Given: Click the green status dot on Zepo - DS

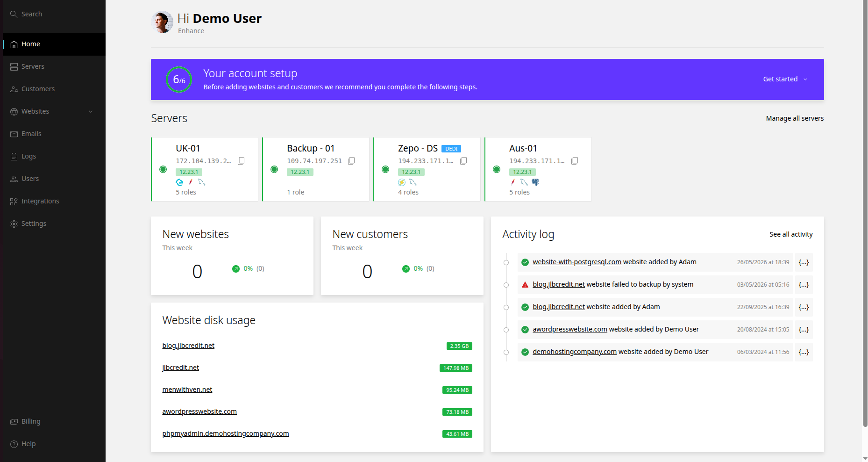Looking at the screenshot, I should [x=385, y=169].
